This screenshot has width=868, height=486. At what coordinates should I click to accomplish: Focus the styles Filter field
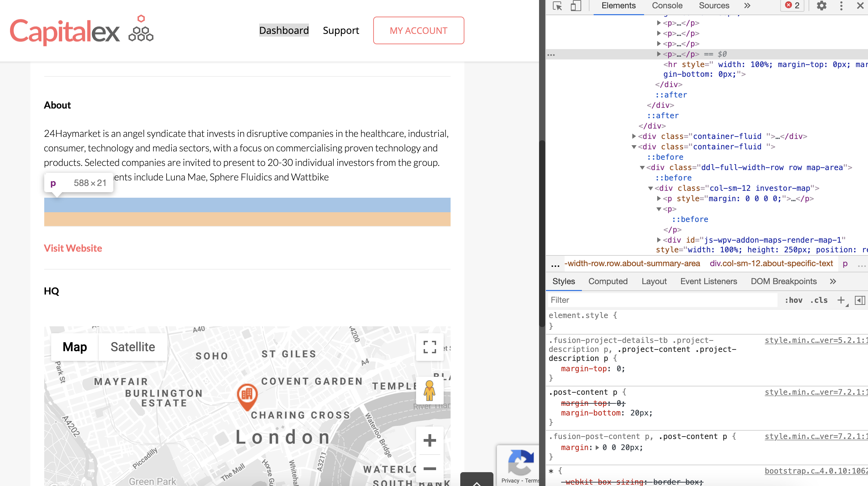(662, 300)
